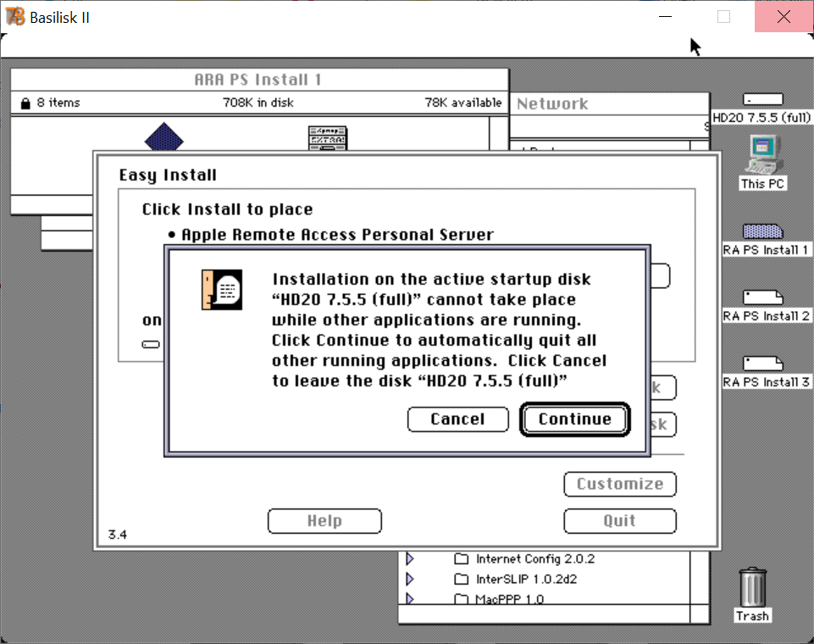
Task: Click the lock icon beside 8 items
Action: (25, 103)
